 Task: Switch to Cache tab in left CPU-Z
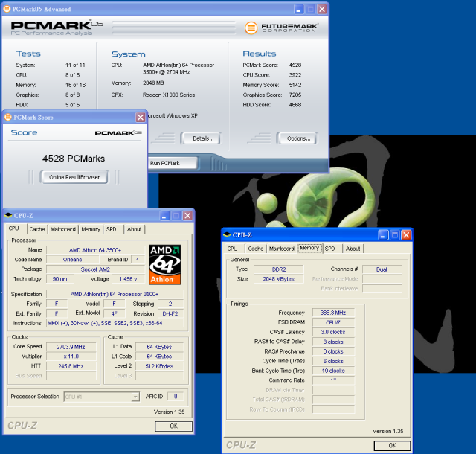(x=37, y=229)
